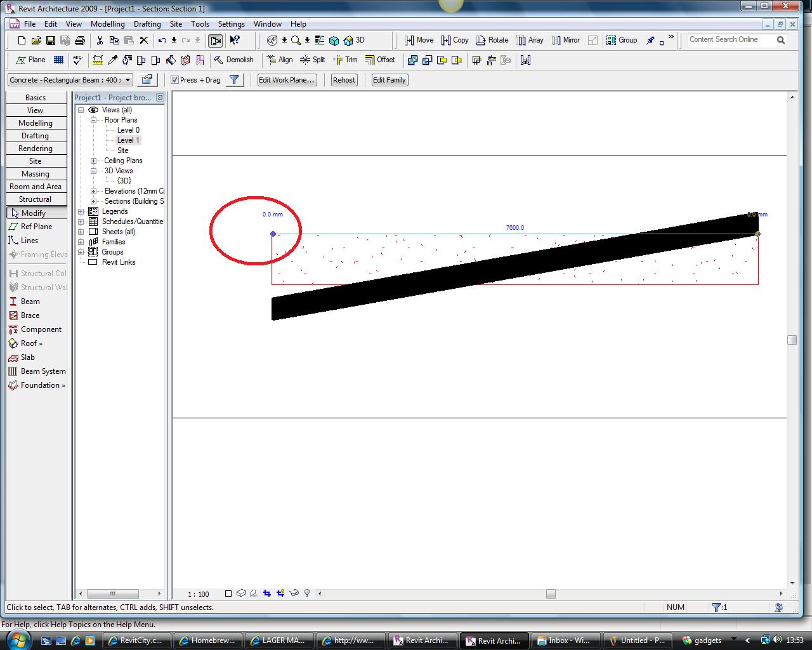812x650 pixels.
Task: Turn on Thin Lines display
Action: (319, 40)
